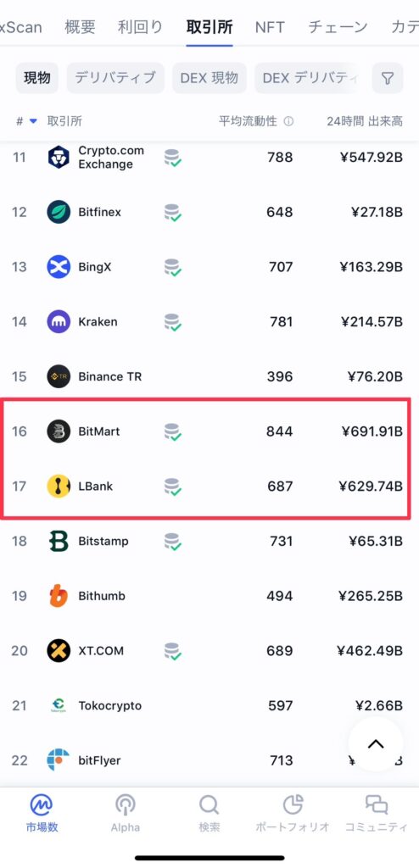Sort by 平均流動性 column header
This screenshot has height=868, width=419.
pyautogui.click(x=248, y=121)
